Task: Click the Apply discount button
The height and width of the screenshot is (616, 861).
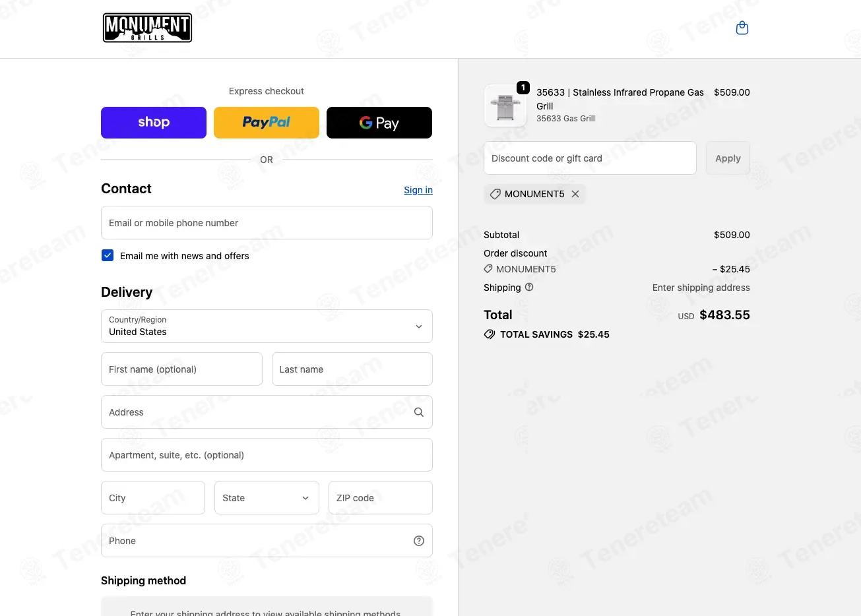Action: (x=728, y=158)
